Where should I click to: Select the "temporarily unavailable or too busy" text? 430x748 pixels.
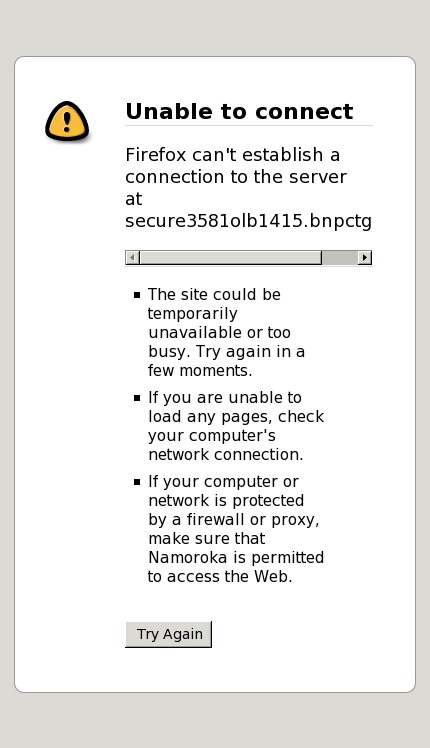[x=220, y=332]
